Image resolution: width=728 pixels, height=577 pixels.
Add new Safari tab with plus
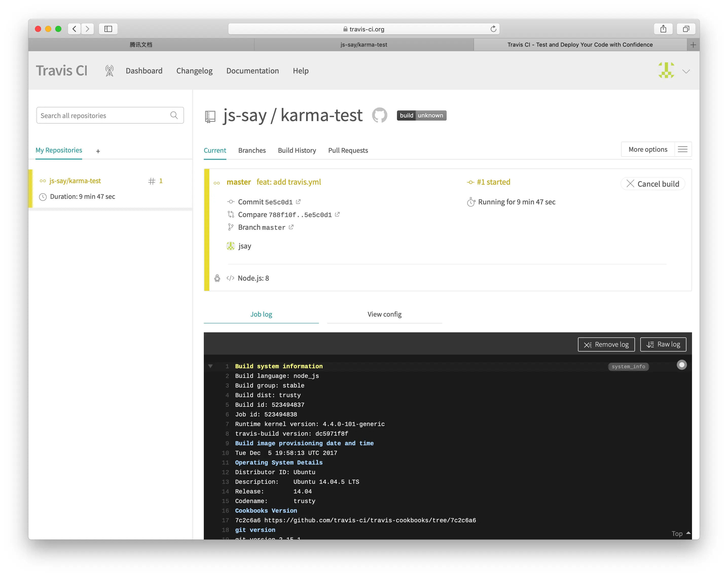coord(693,45)
